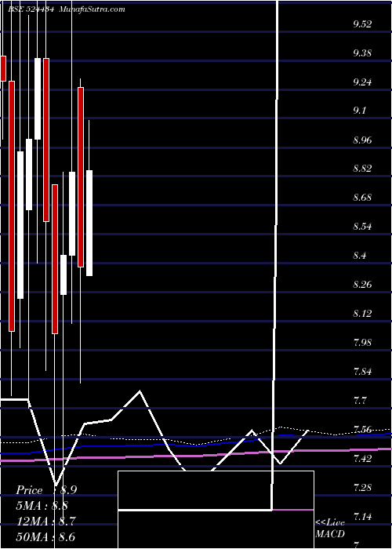The image size is (392, 549).
Task: Select the 8.96 price axis label
Action: (362, 140)
